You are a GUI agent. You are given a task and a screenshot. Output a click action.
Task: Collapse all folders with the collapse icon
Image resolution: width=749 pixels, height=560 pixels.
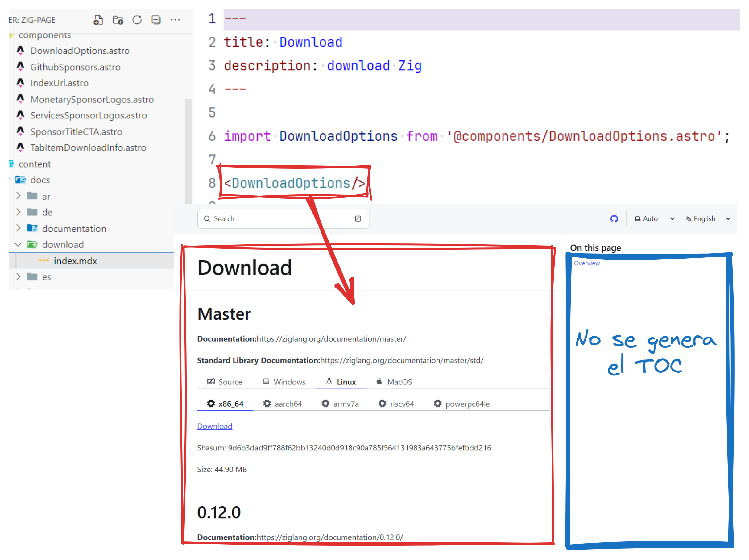(156, 20)
